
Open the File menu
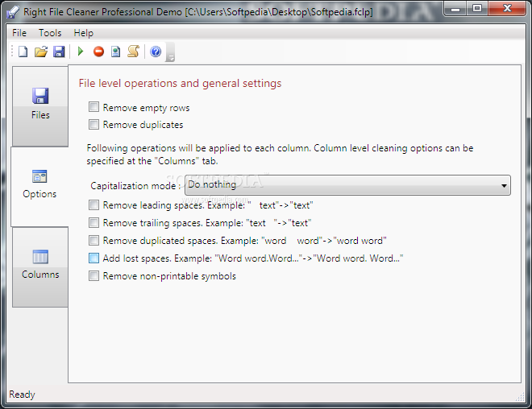click(x=19, y=33)
